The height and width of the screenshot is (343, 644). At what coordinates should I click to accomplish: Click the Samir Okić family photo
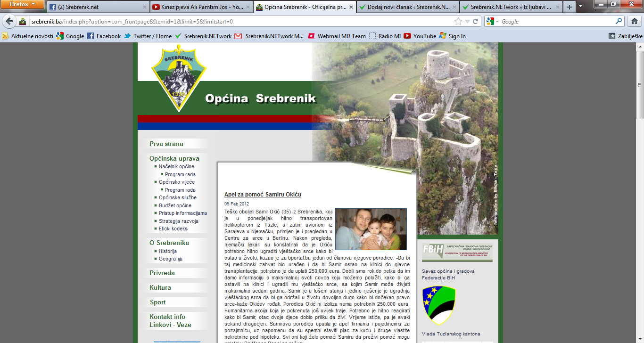tap(371, 229)
